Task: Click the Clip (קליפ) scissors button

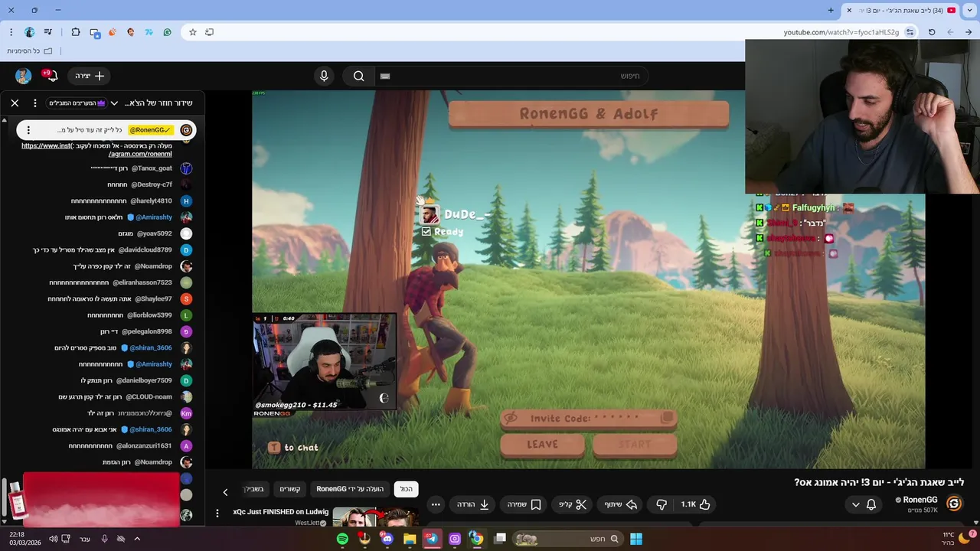Action: click(x=573, y=504)
